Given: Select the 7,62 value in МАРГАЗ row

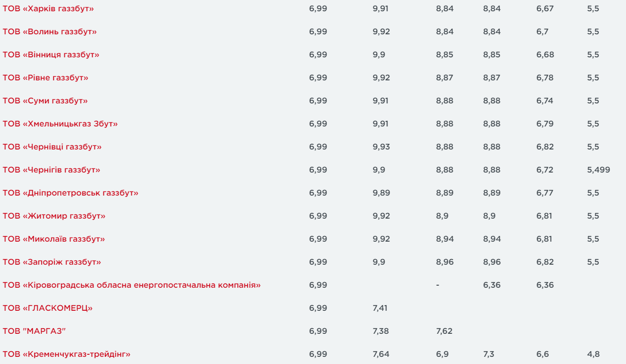Looking at the screenshot, I should click(x=444, y=331).
